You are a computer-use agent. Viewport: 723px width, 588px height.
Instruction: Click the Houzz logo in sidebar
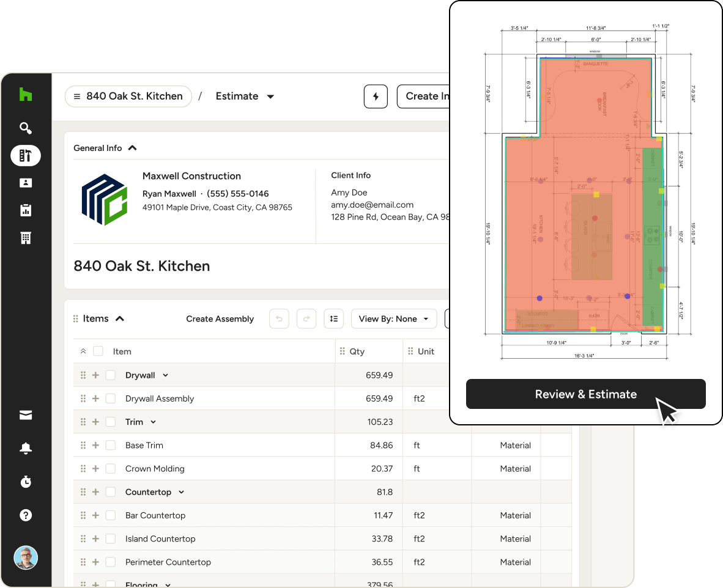click(x=25, y=95)
